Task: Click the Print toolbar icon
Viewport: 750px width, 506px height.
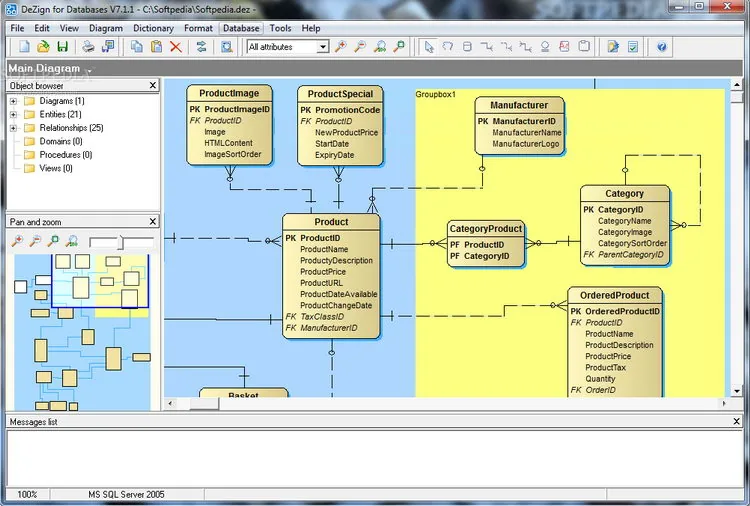Action: (88, 47)
